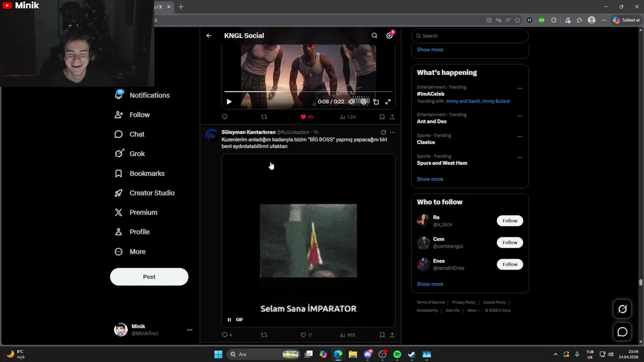Open Profile in the sidebar

point(132,232)
